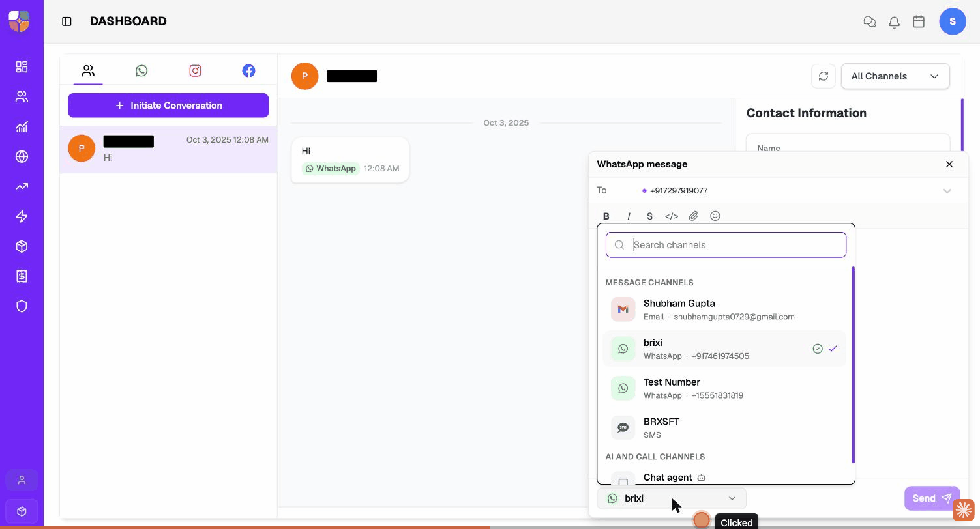Apply bold formatting in message editor
Image resolution: width=980 pixels, height=529 pixels.
606,216
